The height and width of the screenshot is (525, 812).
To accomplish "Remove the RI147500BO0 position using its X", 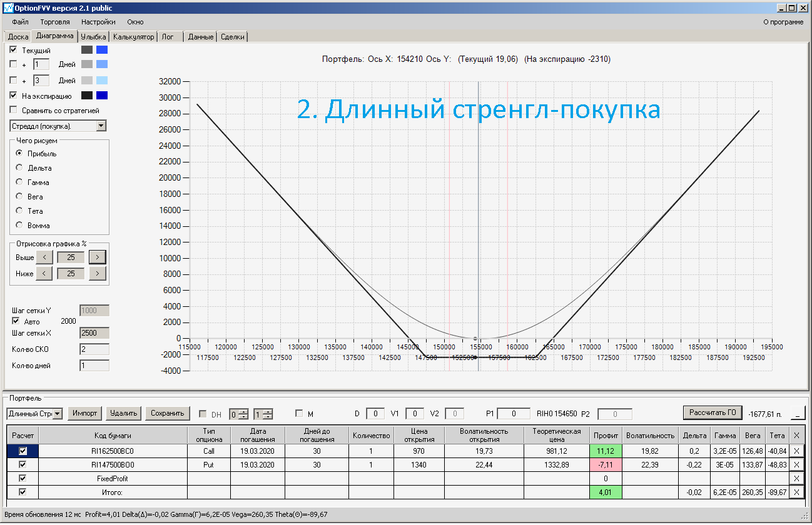I will 796,464.
